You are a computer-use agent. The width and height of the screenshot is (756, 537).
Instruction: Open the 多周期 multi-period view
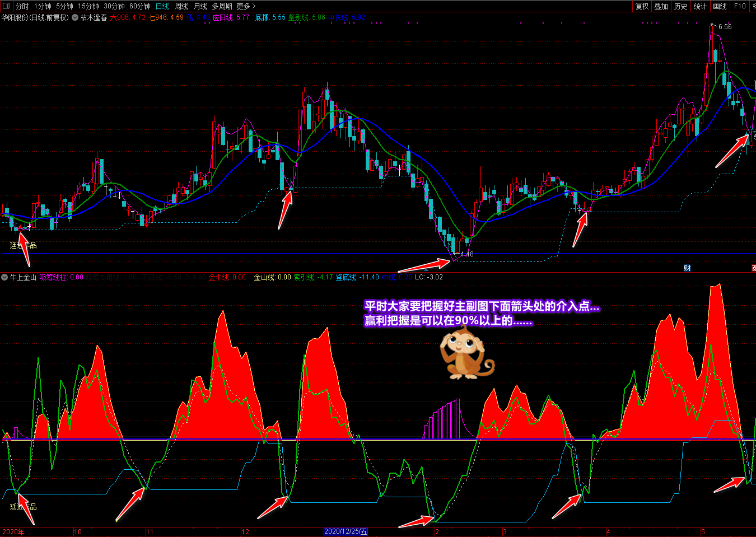(222, 6)
